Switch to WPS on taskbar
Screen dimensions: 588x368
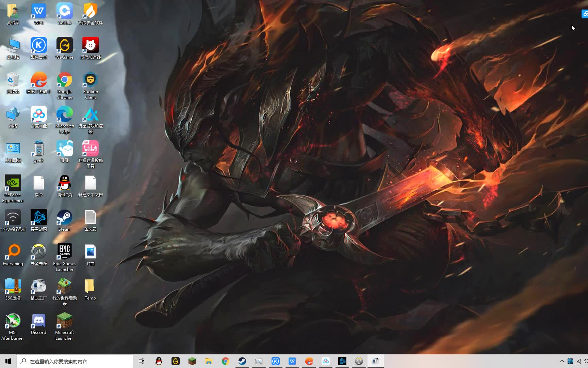[x=292, y=361]
